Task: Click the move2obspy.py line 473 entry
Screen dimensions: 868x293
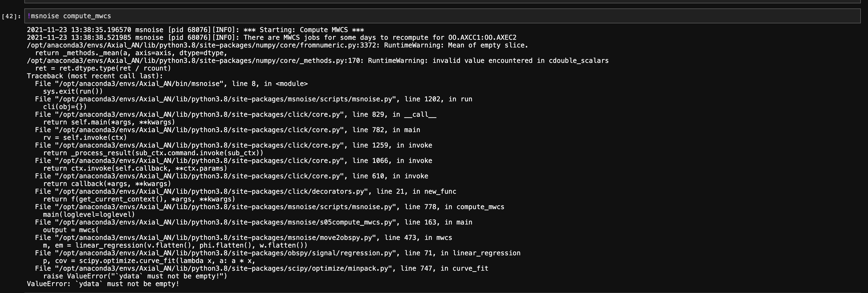Action: 243,238
